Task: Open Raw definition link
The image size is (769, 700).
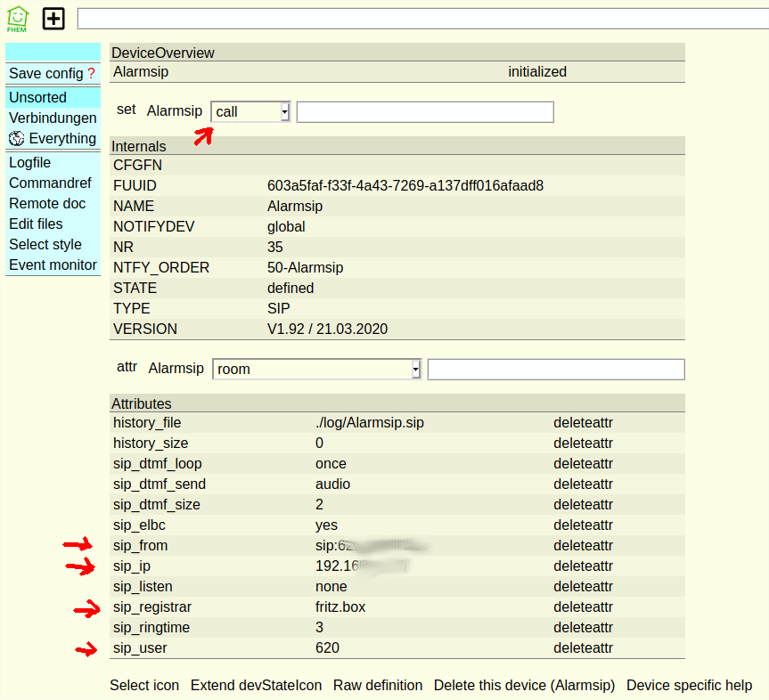Action: pos(378,686)
